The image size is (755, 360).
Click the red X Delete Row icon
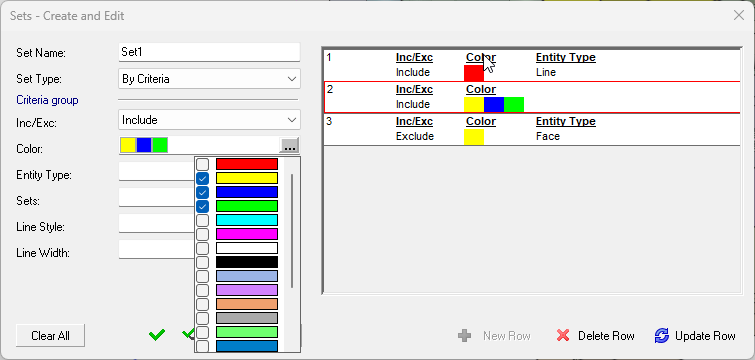563,335
